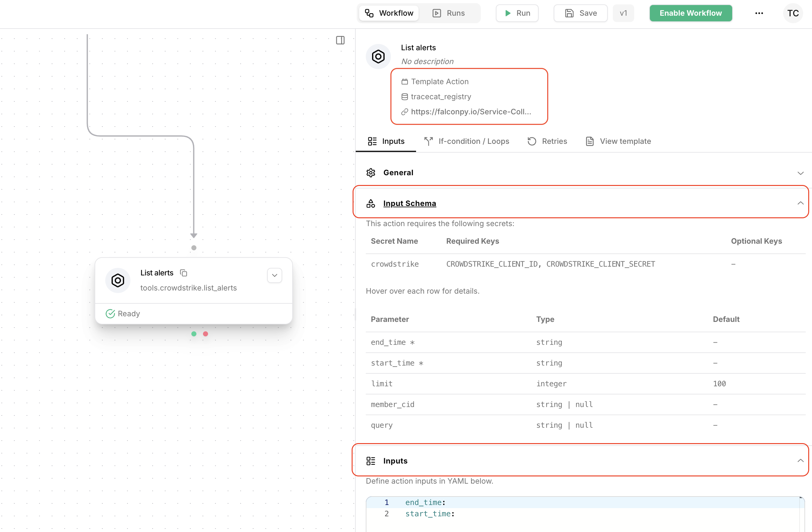This screenshot has width=812, height=532.
Task: Click the copy icon beside List alerts node
Action: pos(184,273)
